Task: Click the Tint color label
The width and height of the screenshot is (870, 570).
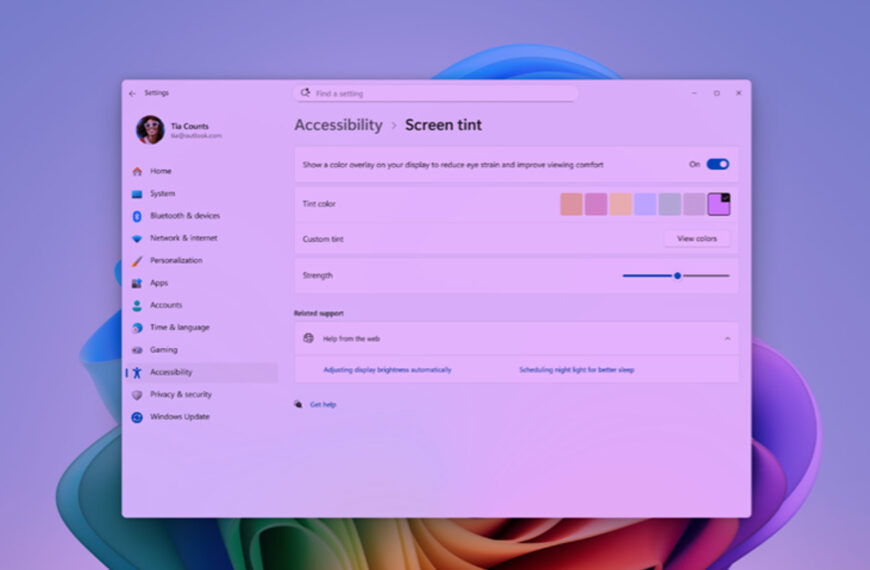Action: [319, 204]
